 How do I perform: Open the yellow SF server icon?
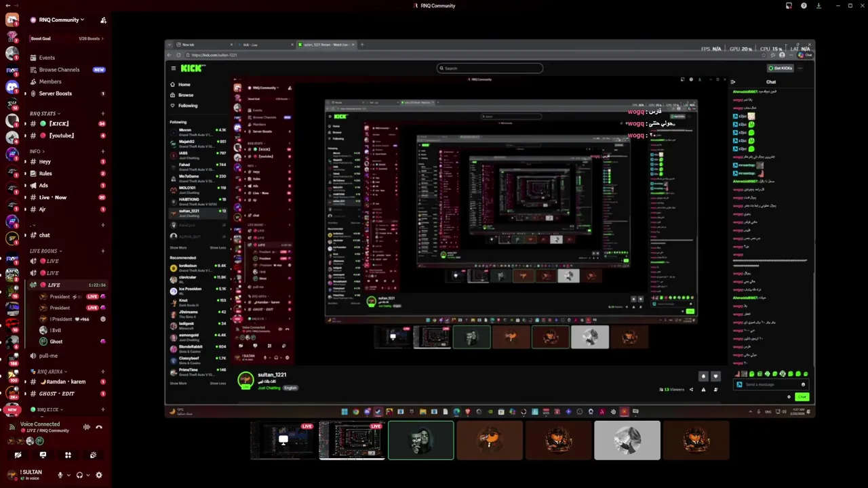(12, 238)
